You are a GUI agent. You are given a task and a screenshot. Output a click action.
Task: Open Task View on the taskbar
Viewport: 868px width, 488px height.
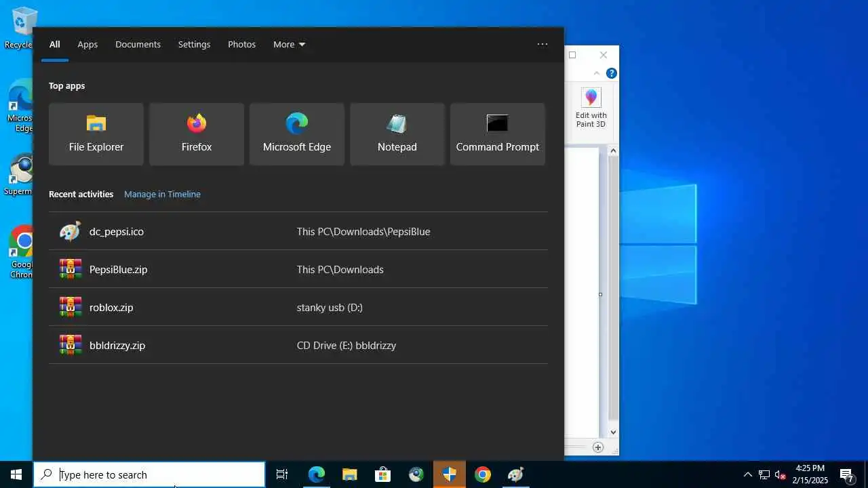(282, 474)
